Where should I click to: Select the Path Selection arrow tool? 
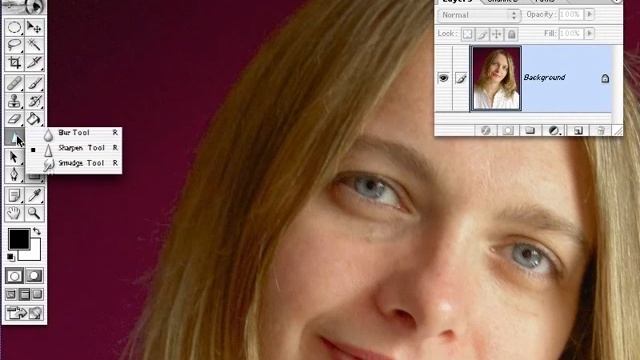14,157
